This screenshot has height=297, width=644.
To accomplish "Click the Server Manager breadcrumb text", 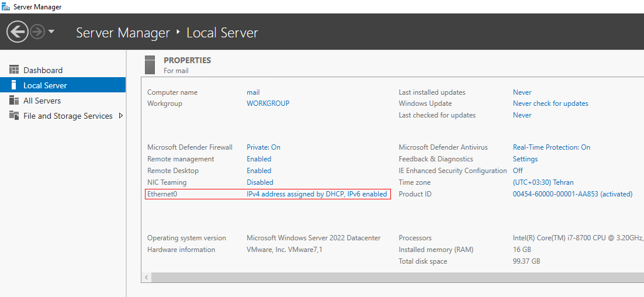I will point(123,33).
